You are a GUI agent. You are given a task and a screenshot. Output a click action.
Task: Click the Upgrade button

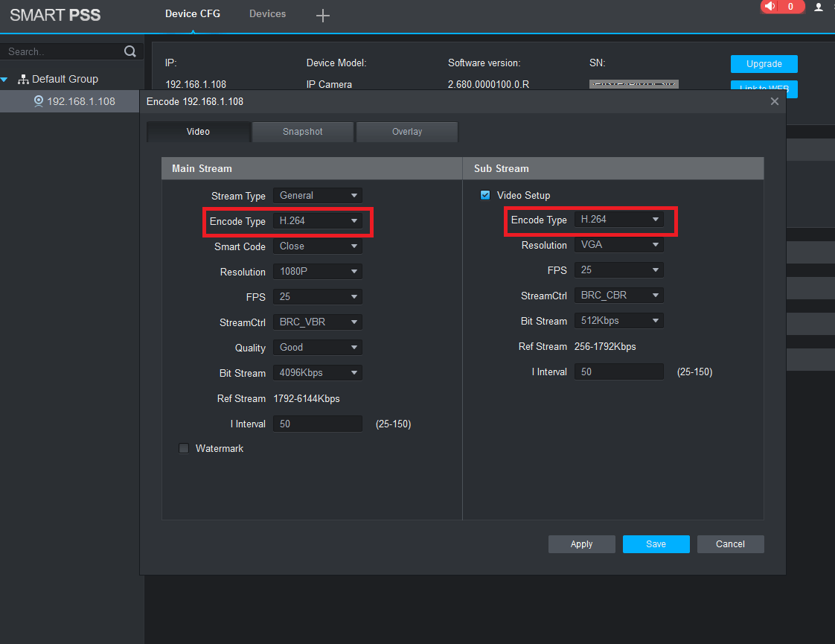pyautogui.click(x=764, y=64)
